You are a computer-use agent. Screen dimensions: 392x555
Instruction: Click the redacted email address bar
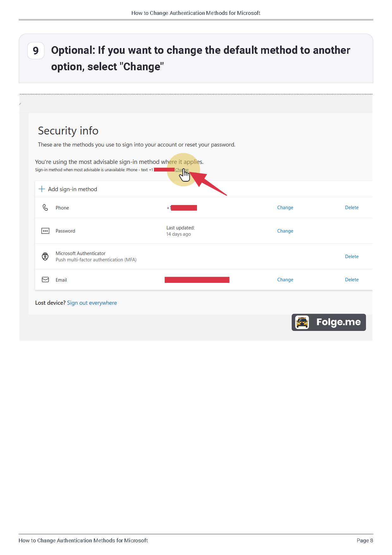tap(197, 280)
